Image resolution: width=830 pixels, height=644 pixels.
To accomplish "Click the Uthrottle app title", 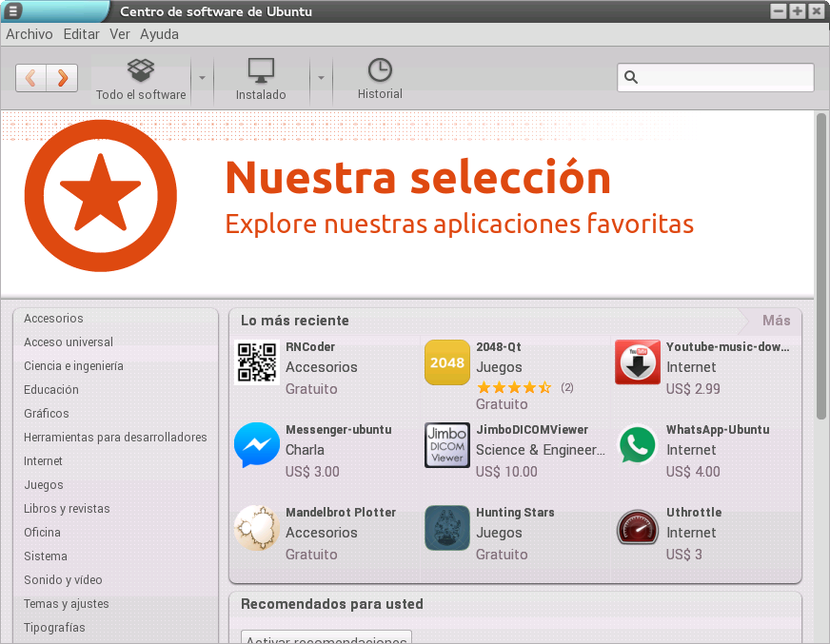I will tap(694, 512).
